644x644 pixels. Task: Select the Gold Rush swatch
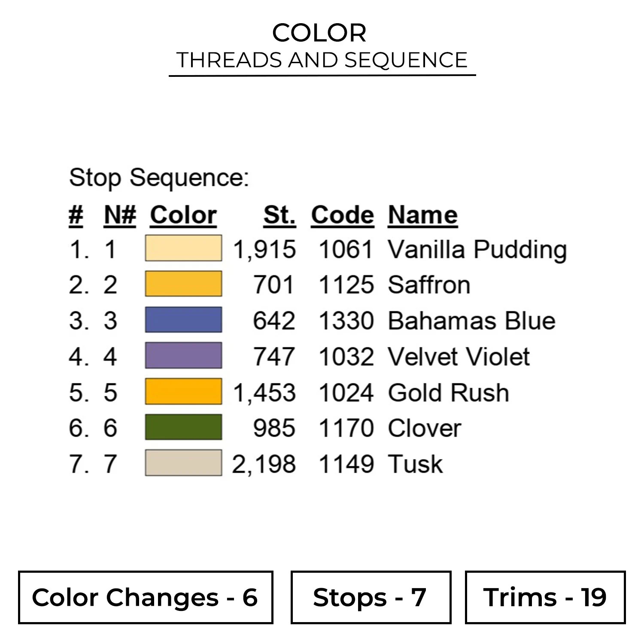(x=183, y=392)
